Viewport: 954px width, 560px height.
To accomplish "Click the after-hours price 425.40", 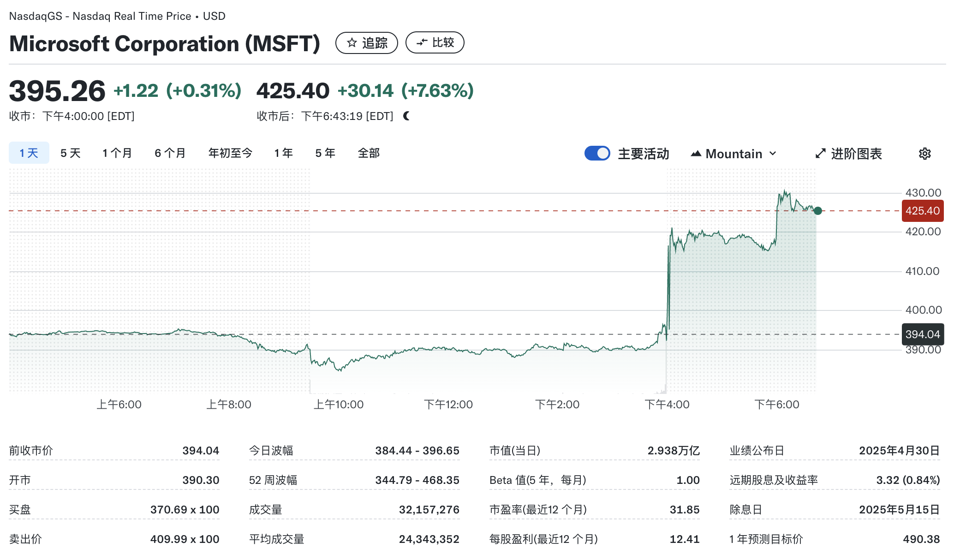I will pos(293,91).
